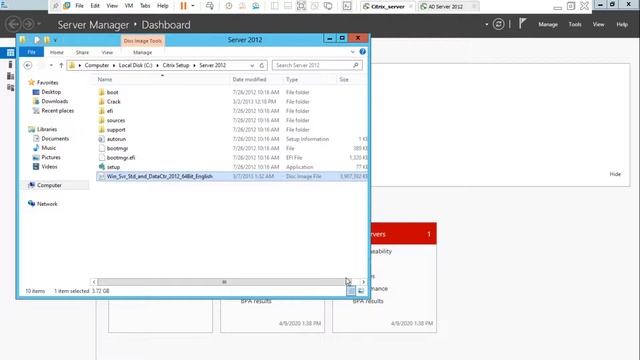Click the Explorer back navigation button
The height and width of the screenshot is (360, 640).
coord(28,65)
